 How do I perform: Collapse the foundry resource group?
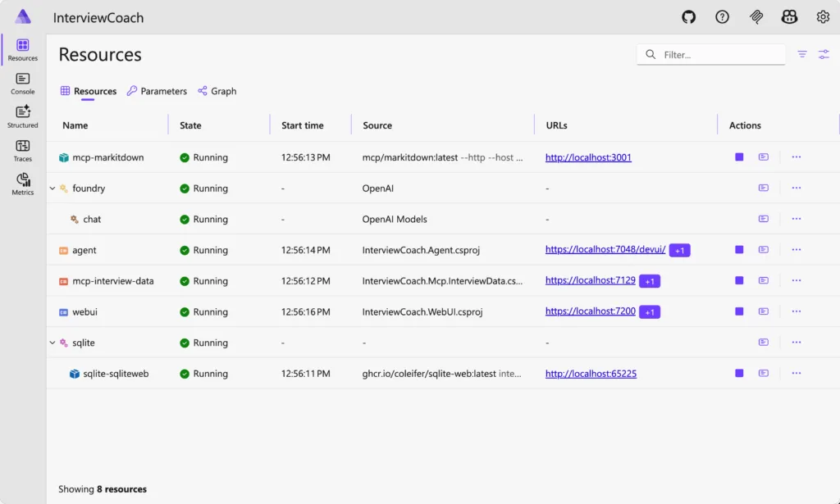coord(52,188)
